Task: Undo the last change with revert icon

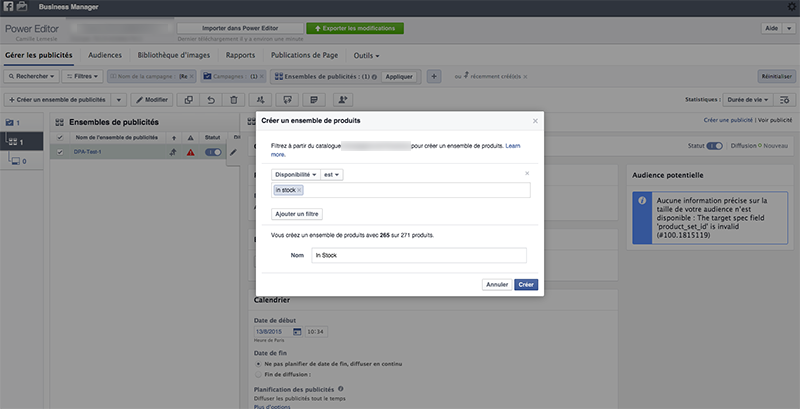Action: (211, 100)
